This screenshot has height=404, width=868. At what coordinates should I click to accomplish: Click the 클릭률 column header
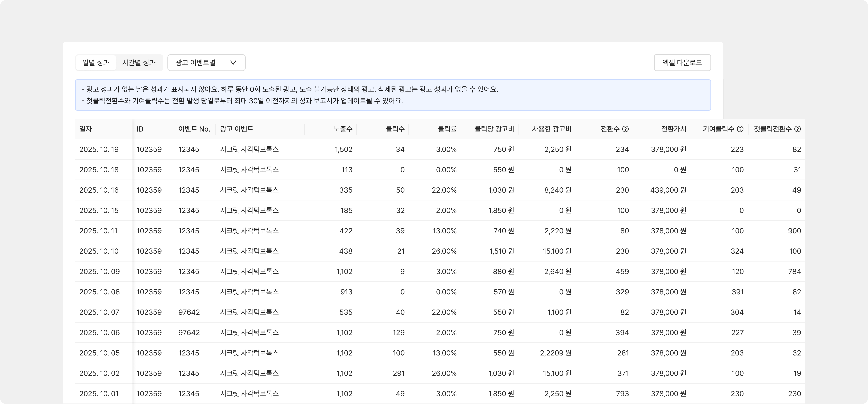click(447, 129)
